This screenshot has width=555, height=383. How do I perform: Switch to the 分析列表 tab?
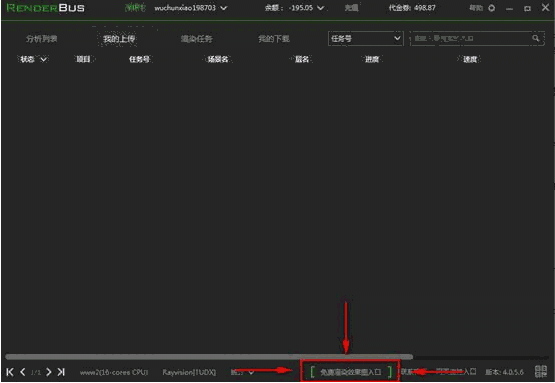tap(41, 39)
